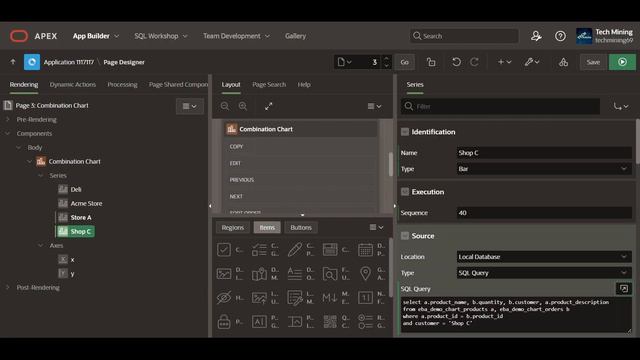Open the Shared Components icon
This screenshot has width=640, height=360.
563,62
